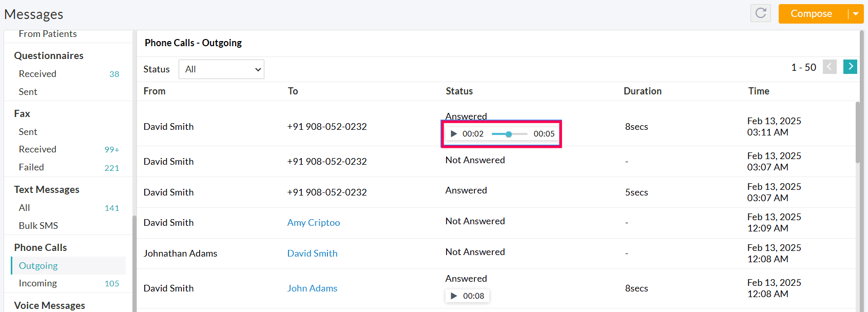Image resolution: width=868 pixels, height=312 pixels.
Task: Open John Adams recipient link
Action: pos(312,288)
